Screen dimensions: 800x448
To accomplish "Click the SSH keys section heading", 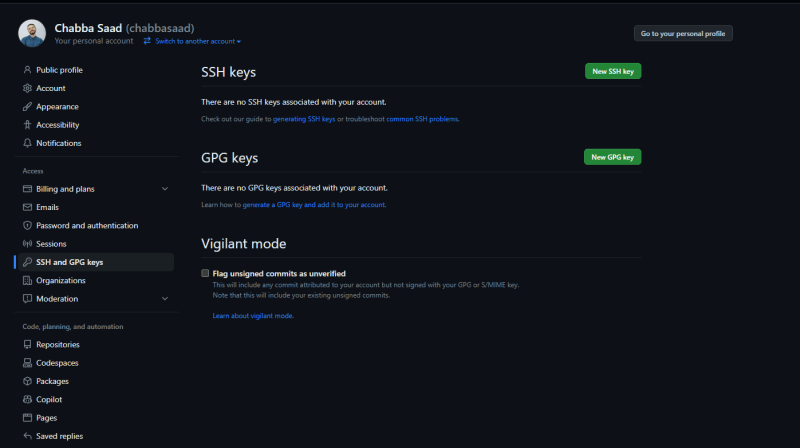I will [x=229, y=72].
